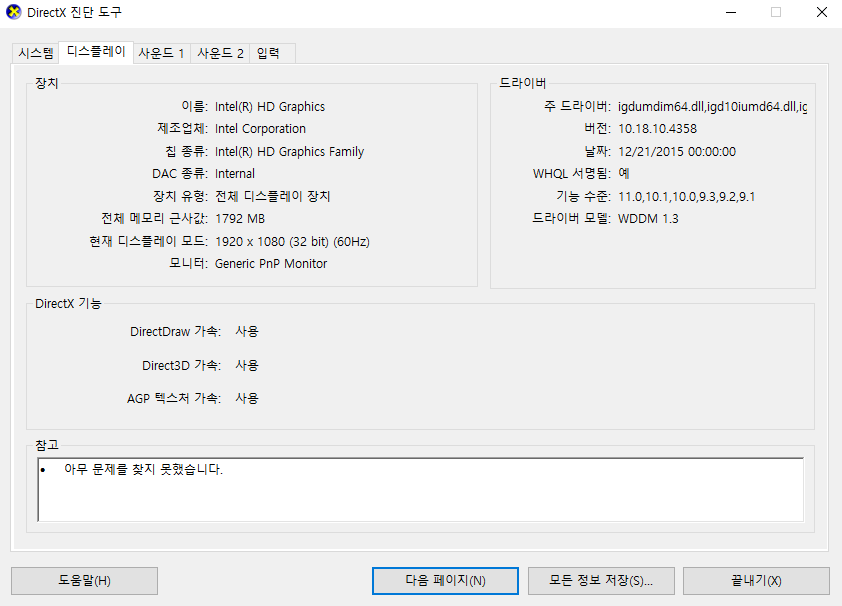Click the 1792 MB memory value
This screenshot has width=842, height=606.
click(241, 219)
